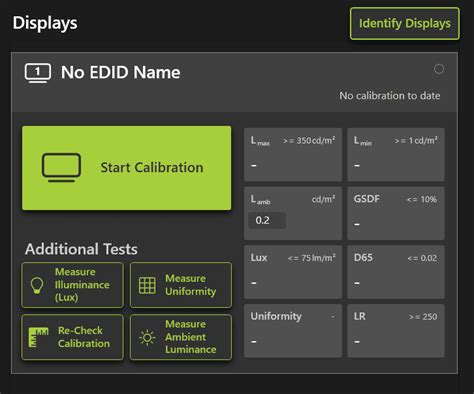Select the Uniformity result tile

[293, 331]
